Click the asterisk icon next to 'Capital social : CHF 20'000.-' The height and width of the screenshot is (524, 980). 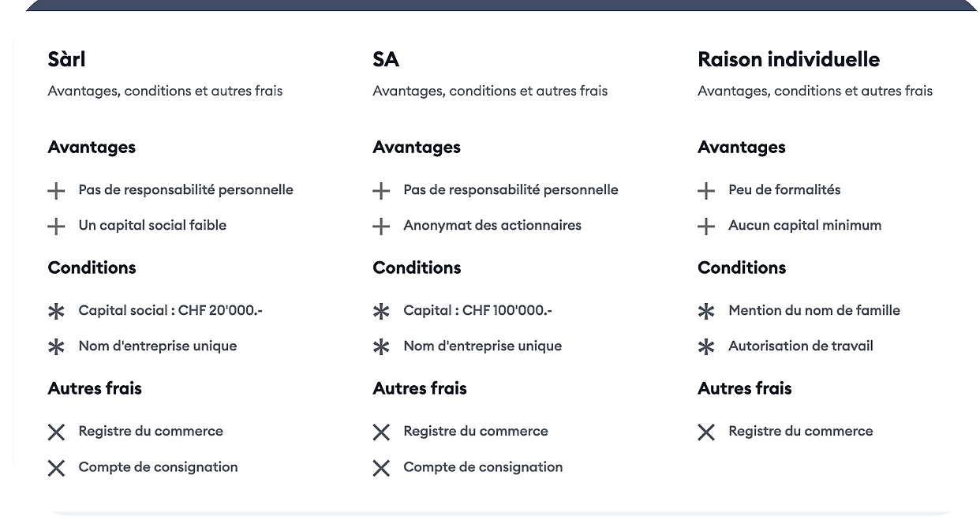click(56, 312)
